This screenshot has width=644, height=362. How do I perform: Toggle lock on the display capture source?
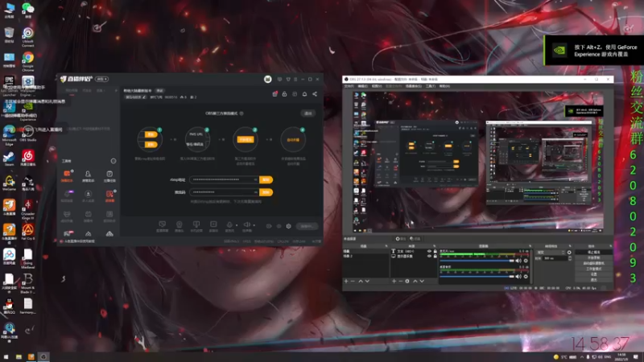pos(436,256)
